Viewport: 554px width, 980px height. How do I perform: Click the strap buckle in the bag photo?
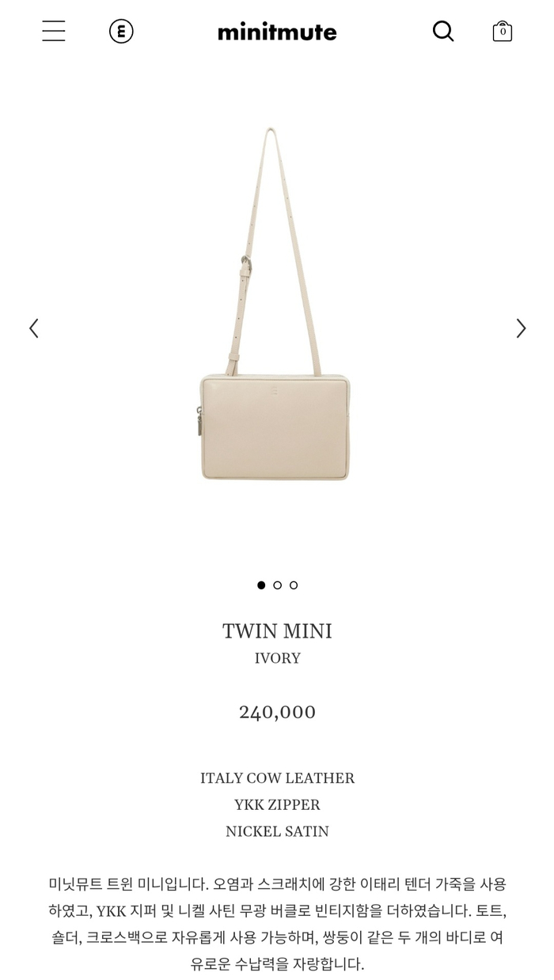pyautogui.click(x=248, y=263)
